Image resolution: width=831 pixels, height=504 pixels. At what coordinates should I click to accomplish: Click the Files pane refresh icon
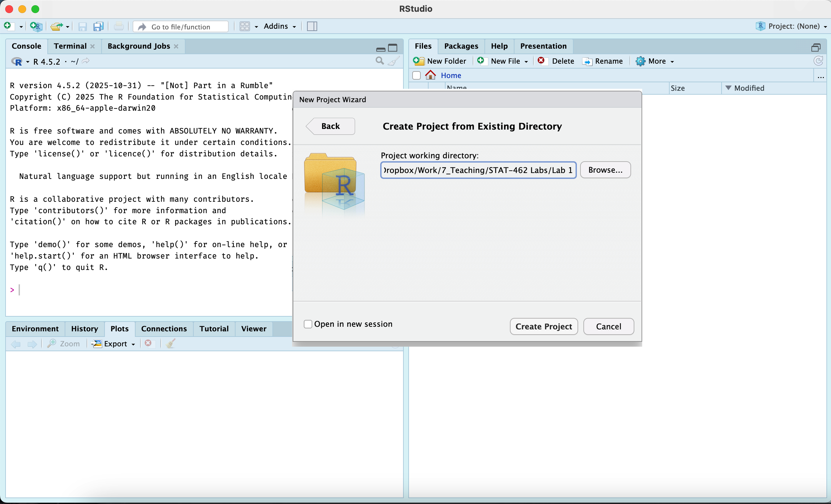tap(818, 61)
